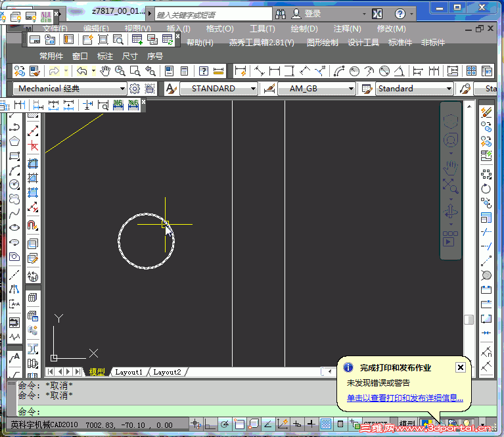Open the binoculars search icon
The width and height of the screenshot is (504, 437).
tap(281, 14)
